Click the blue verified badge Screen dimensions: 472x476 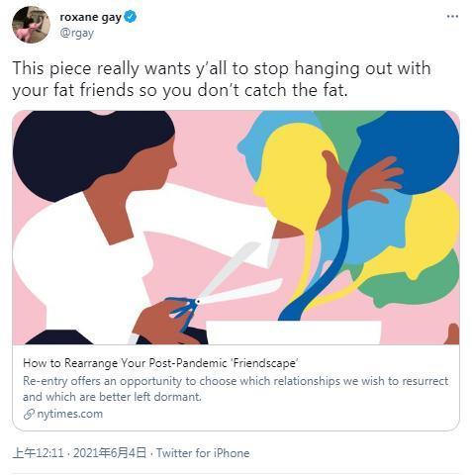point(131,17)
